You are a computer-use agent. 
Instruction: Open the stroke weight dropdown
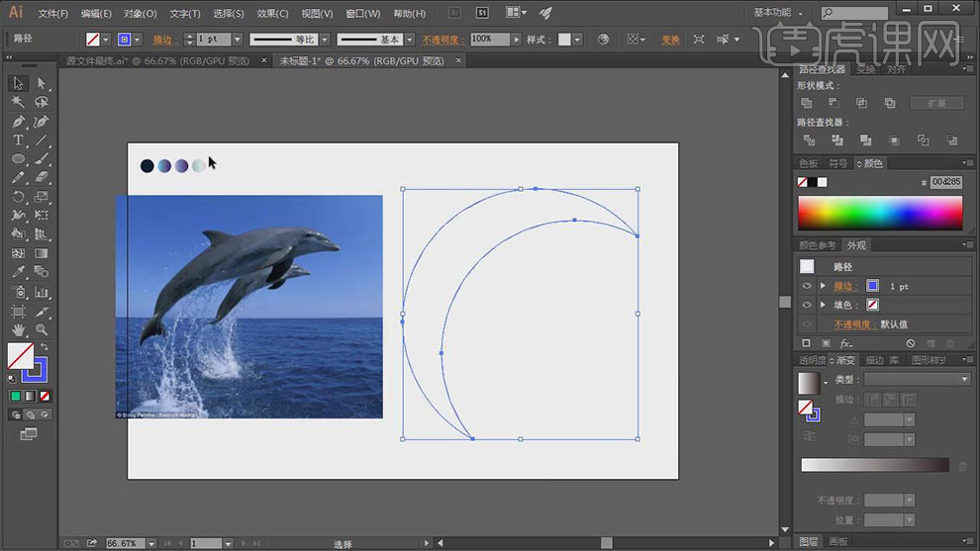click(237, 40)
